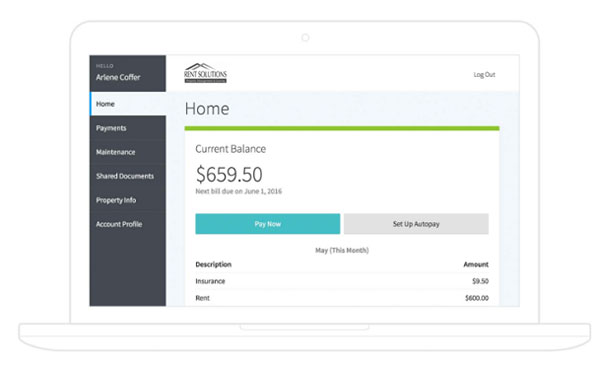Click the Arlene Coffer user name
Viewport: 596px width, 375px height.
(118, 77)
